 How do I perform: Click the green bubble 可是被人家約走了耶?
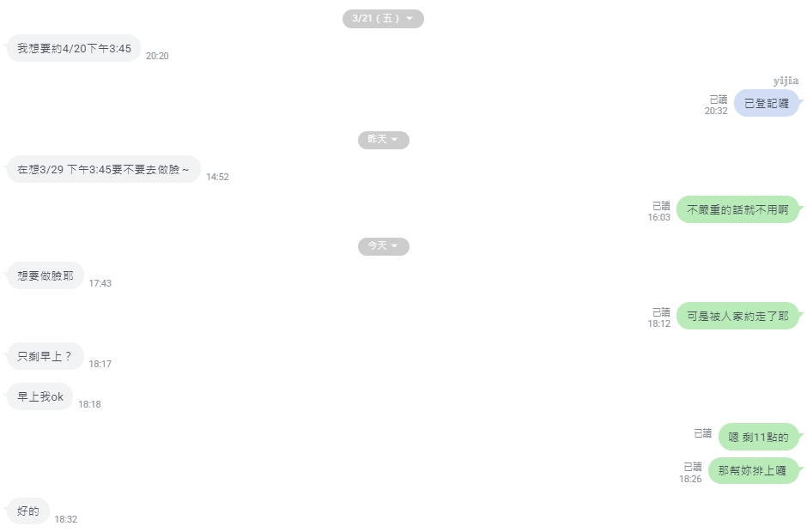[737, 316]
